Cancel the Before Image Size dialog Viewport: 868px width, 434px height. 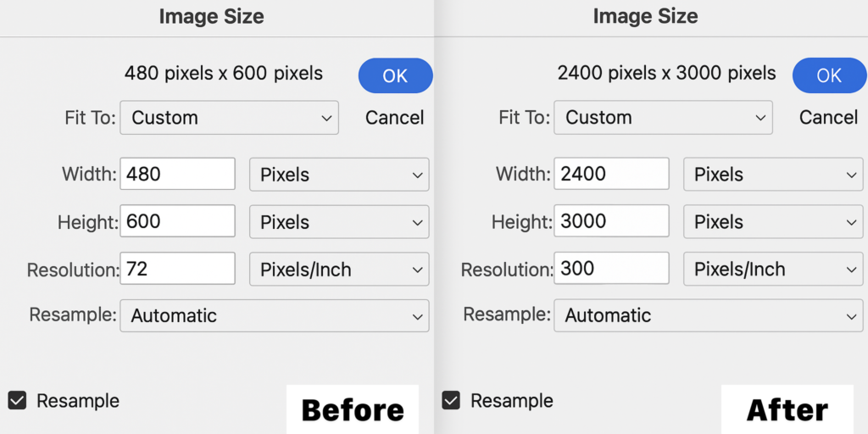[394, 118]
